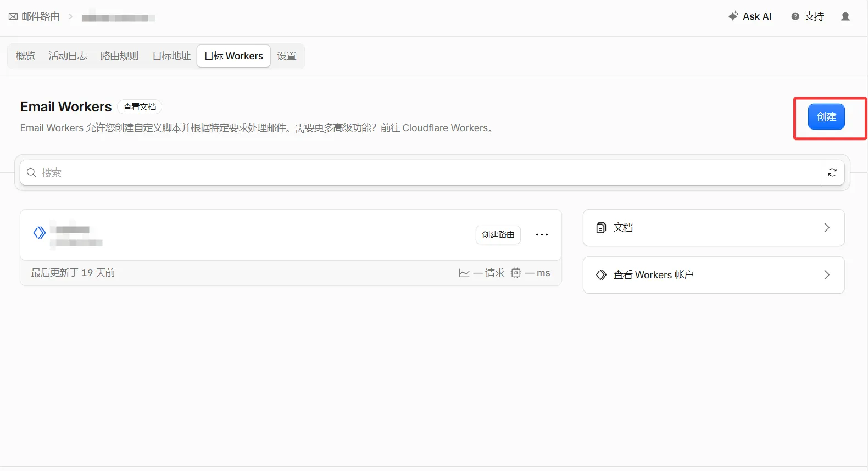Open the worker's three-dot more menu
Viewport: 868px width, 471px height.
542,235
